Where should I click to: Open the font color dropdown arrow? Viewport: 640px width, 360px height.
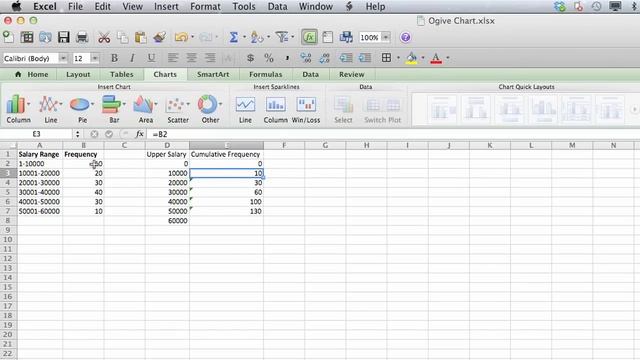tap(448, 58)
